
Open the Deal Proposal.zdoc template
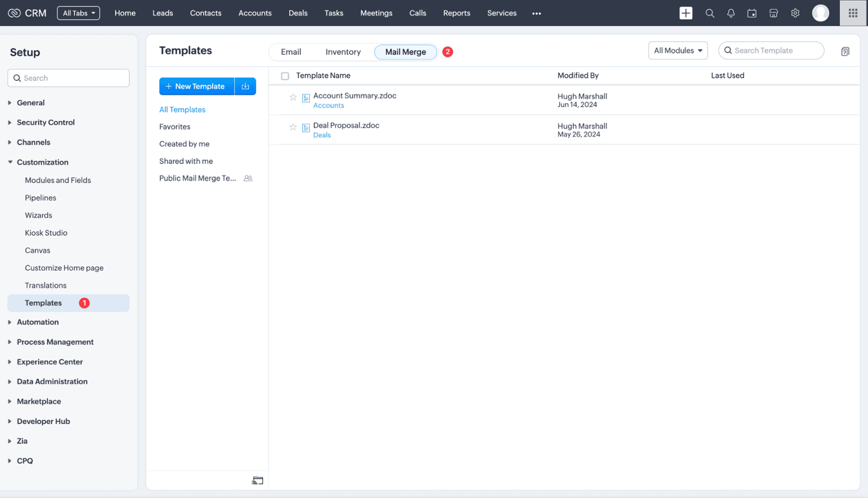pyautogui.click(x=346, y=125)
